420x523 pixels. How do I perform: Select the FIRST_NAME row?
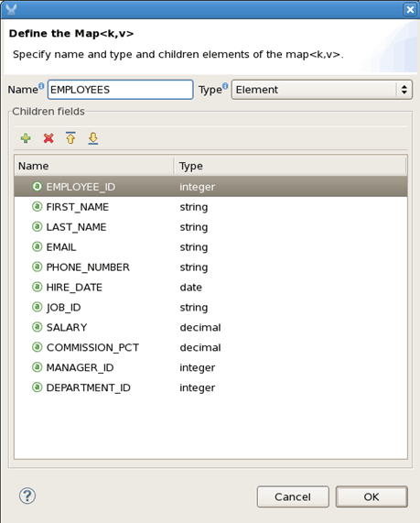click(210, 207)
